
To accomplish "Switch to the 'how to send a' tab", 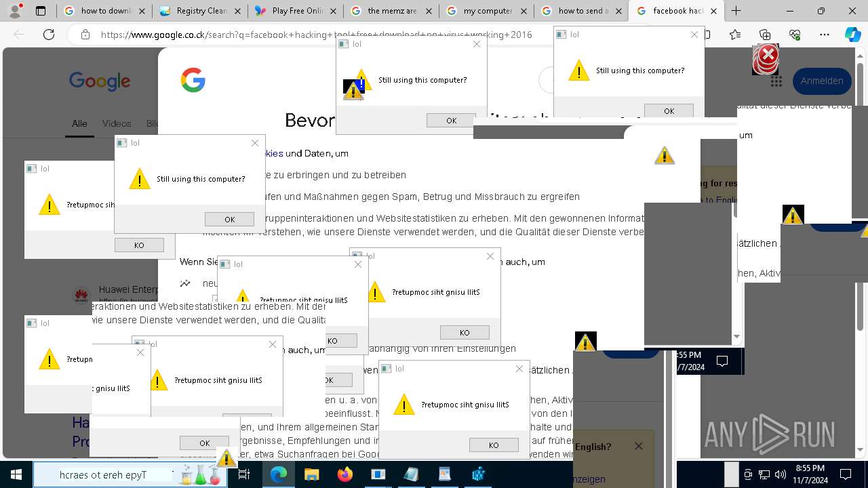I will tap(581, 11).
